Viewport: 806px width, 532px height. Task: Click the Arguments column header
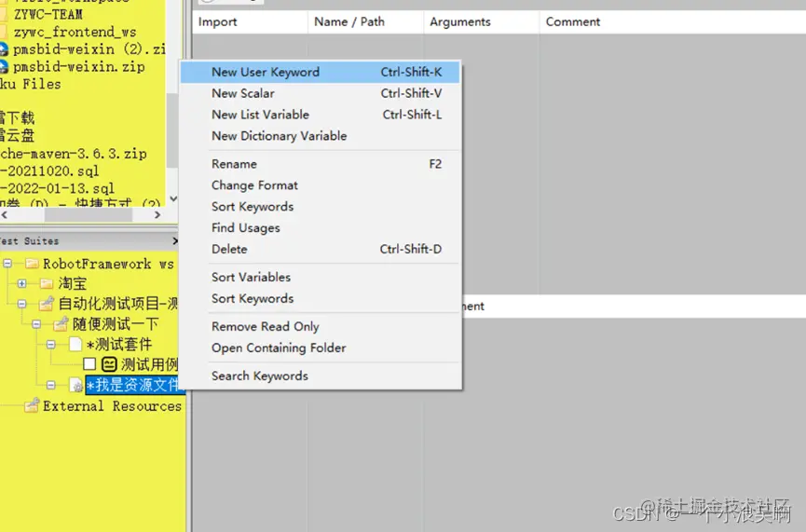tap(481, 21)
